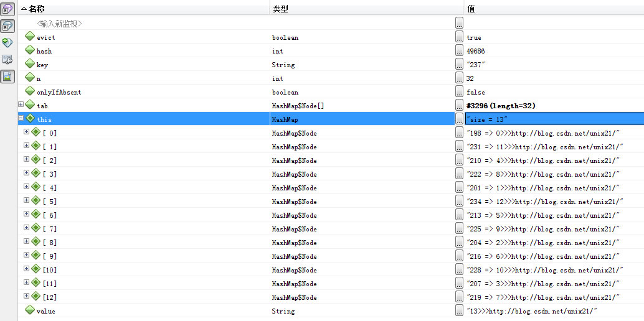Screen dimensions: 644x321
Task: Toggle the purple diamond sidebar button
Action: click(x=8, y=9)
